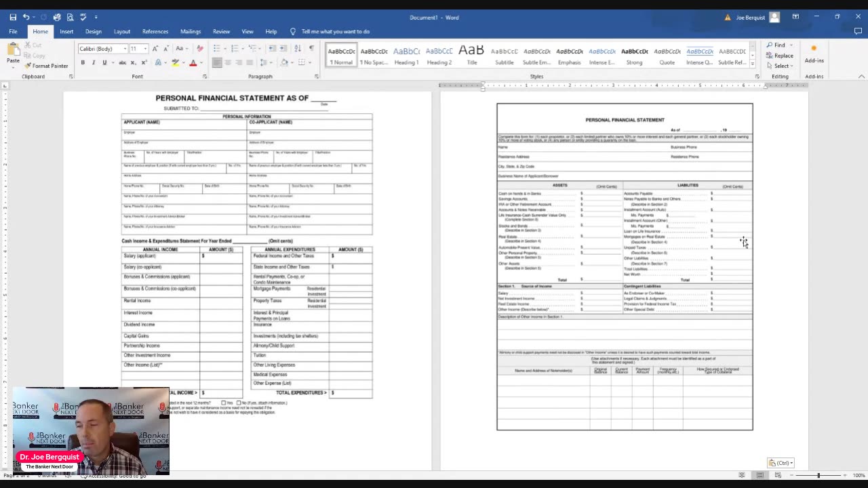Open the File tab
Image resolution: width=868 pixels, height=488 pixels.
click(13, 31)
